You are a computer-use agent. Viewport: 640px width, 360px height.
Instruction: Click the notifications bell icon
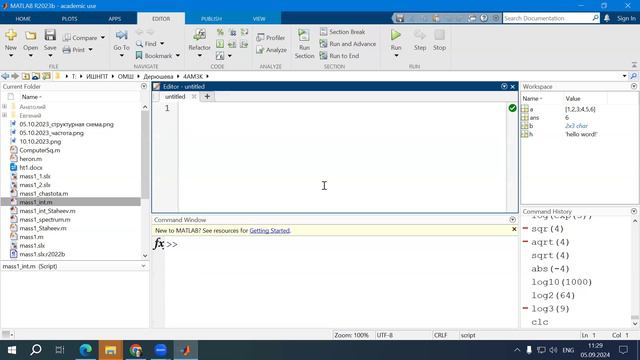pyautogui.click(x=607, y=18)
